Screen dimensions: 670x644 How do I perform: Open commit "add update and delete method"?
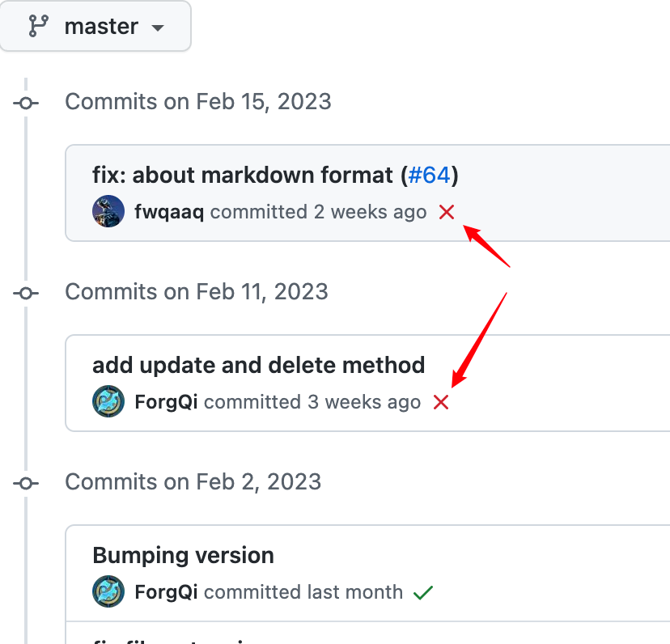coord(258,365)
